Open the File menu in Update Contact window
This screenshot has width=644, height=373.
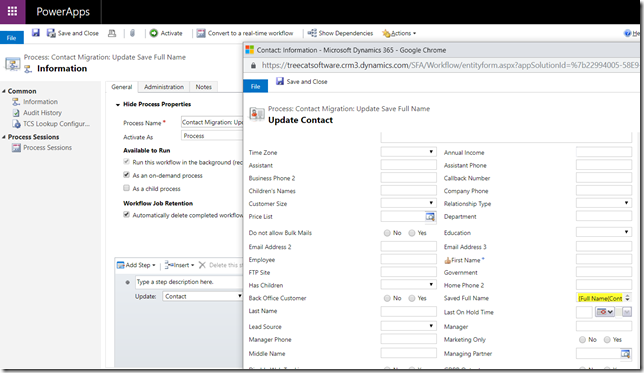tap(255, 86)
